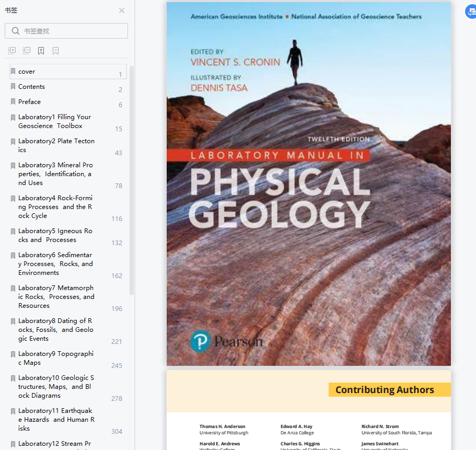Click the bookmark icon beside Laboratory3

tap(13, 166)
